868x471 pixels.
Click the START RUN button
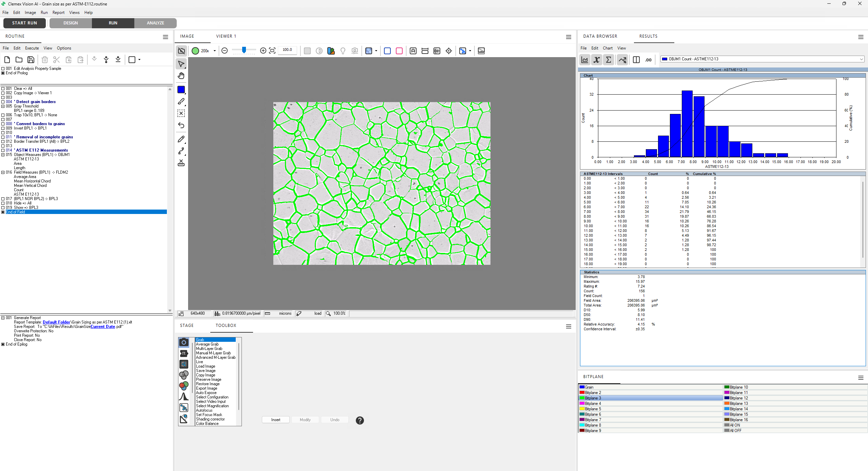click(24, 23)
